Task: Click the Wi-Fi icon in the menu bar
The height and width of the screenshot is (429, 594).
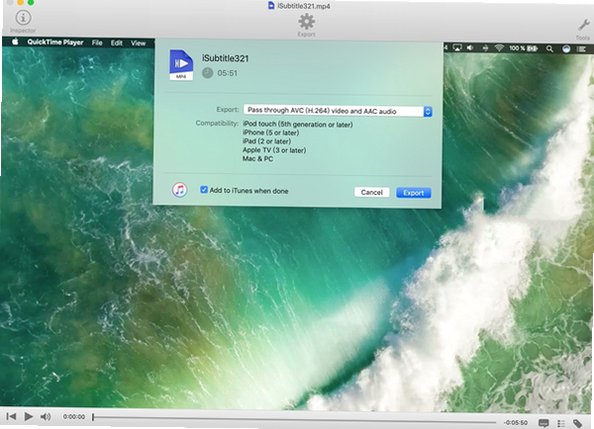Action: 499,48
